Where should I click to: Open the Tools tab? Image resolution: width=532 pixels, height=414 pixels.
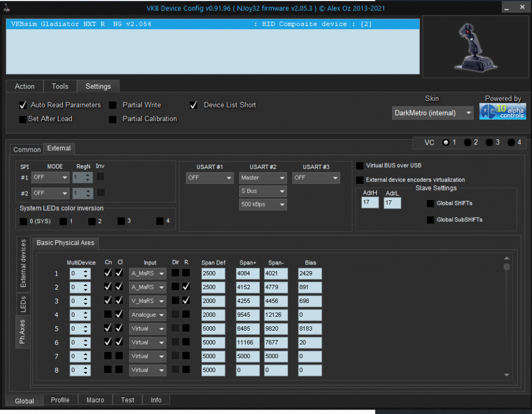pos(60,86)
